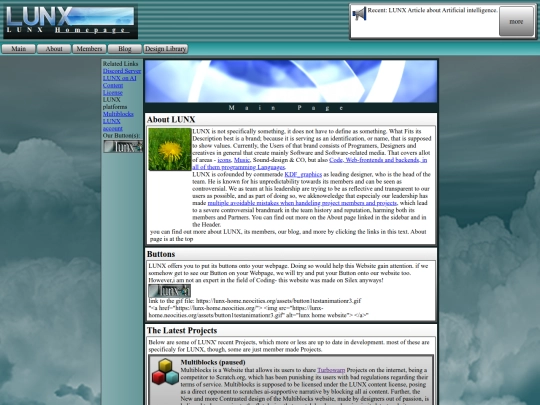This screenshot has width=540, height=405.
Task: Open the 'multiple avoidable mistakes' link
Action: point(302,203)
